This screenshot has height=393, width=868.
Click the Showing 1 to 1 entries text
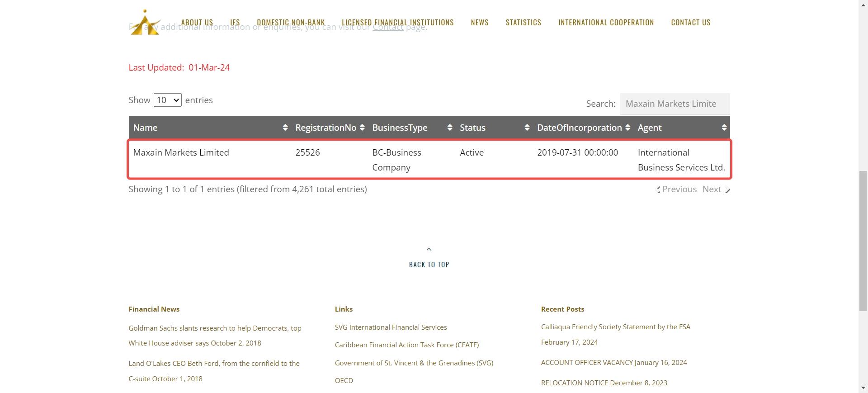tap(248, 189)
